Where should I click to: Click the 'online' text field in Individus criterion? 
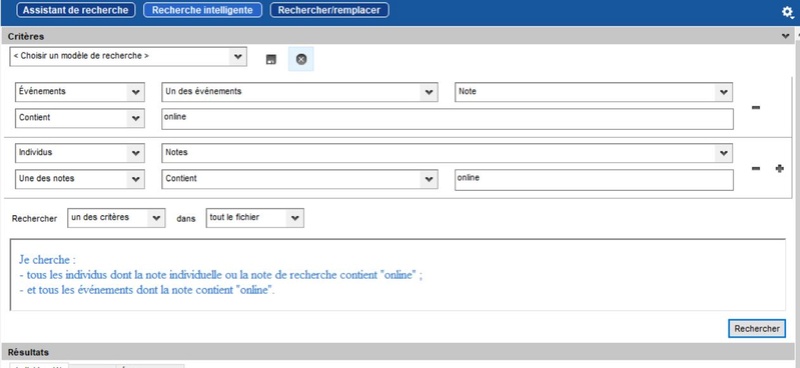click(594, 180)
